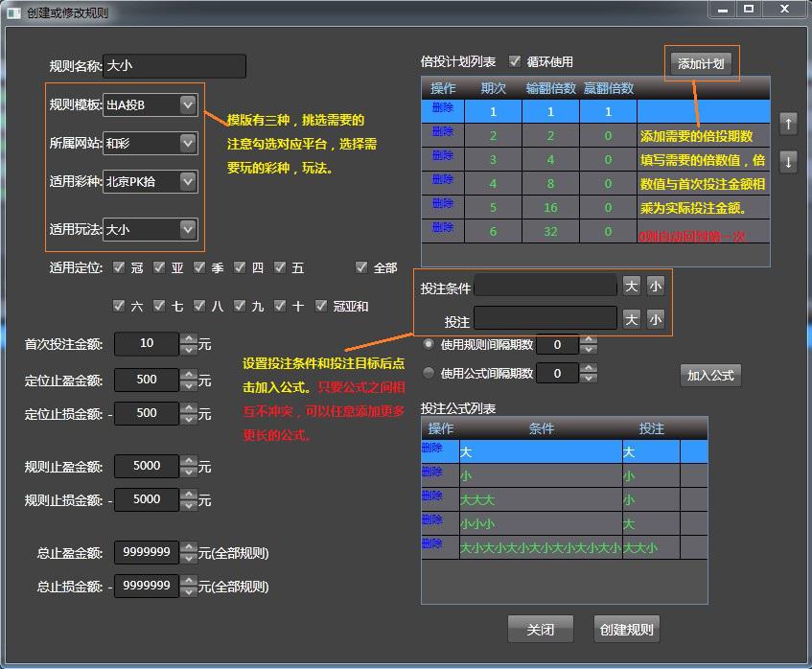Click 小 button in 投注条件 row

click(x=655, y=286)
